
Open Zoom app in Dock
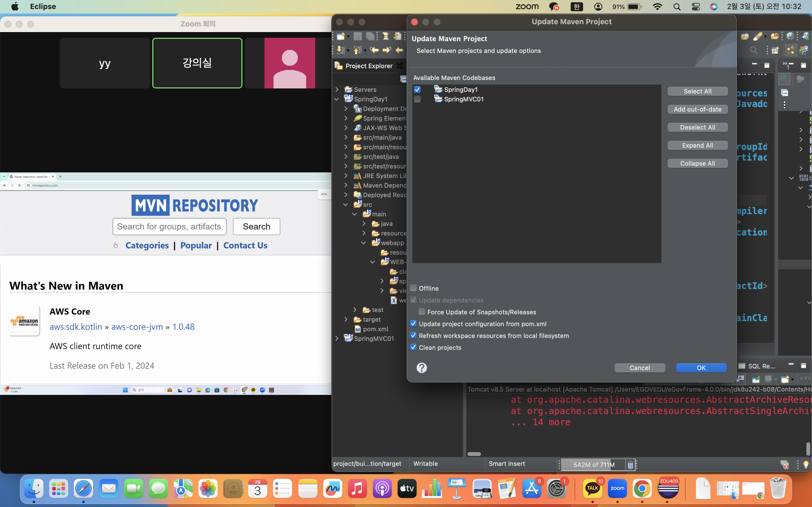617,489
